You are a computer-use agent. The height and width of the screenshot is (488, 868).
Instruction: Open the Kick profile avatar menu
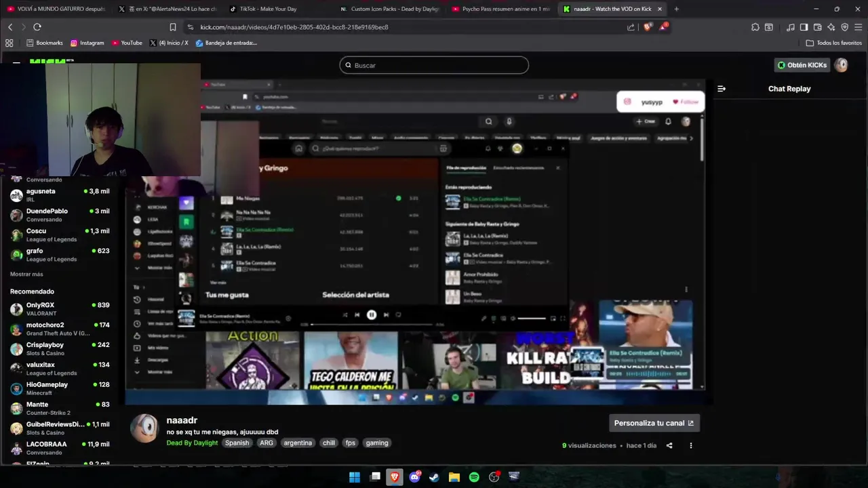pos(841,65)
